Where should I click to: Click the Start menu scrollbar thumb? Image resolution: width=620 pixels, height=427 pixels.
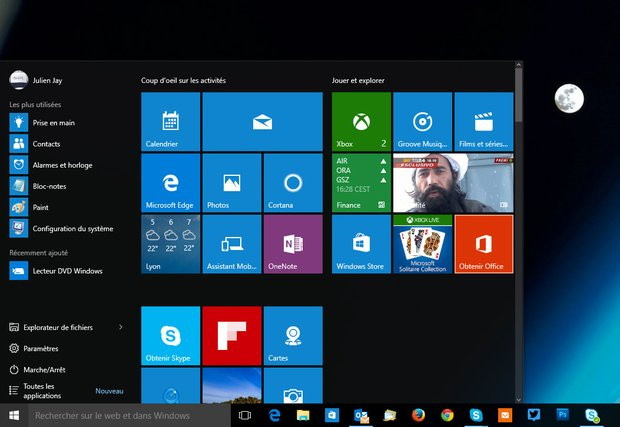tap(519, 94)
